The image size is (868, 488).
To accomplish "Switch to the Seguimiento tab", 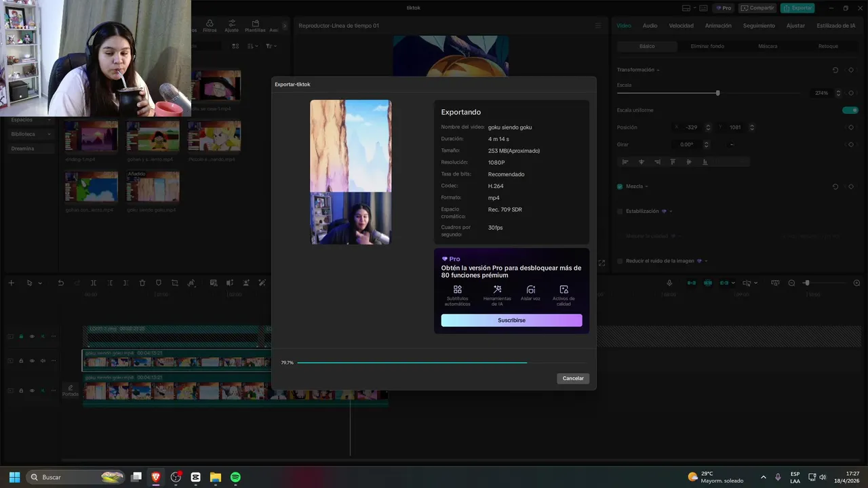I will [x=759, y=26].
